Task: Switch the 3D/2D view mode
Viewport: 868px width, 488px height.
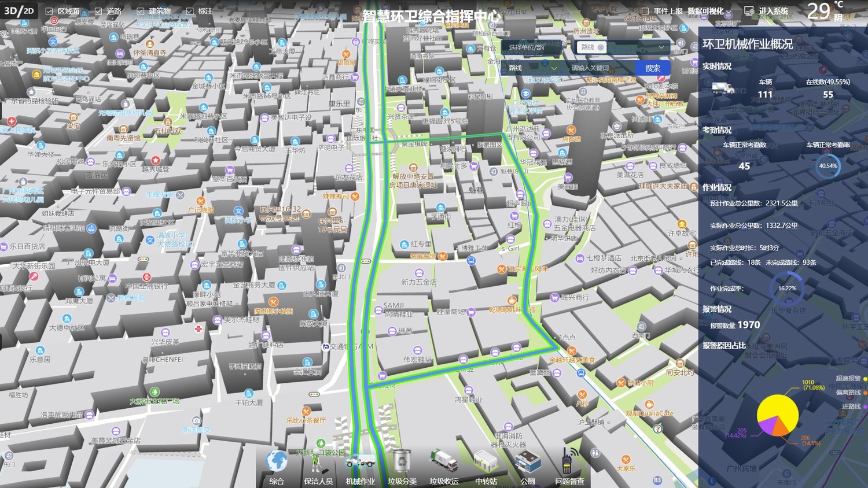Action: [19, 11]
